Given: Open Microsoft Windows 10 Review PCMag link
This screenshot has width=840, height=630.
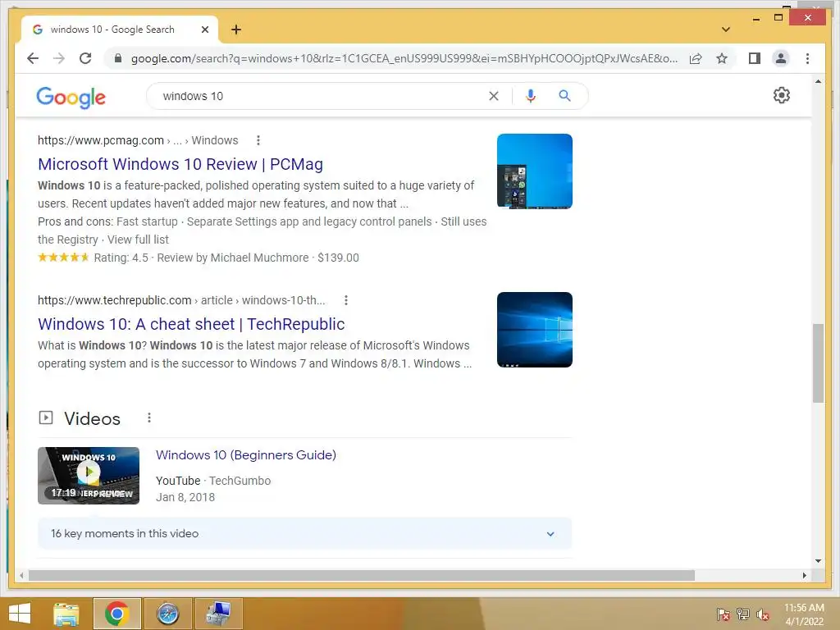Looking at the screenshot, I should [x=180, y=164].
